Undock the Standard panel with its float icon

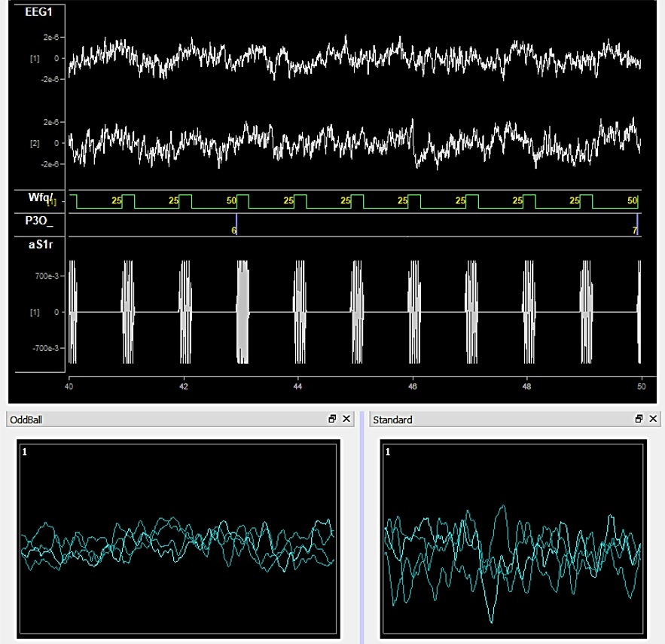tap(639, 419)
